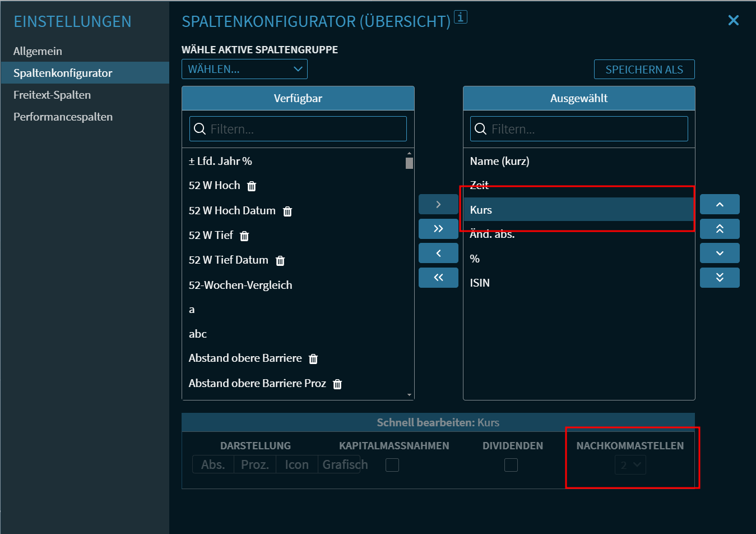Click inside the Ausgewählt filter input field
The height and width of the screenshot is (534, 756).
coord(577,128)
